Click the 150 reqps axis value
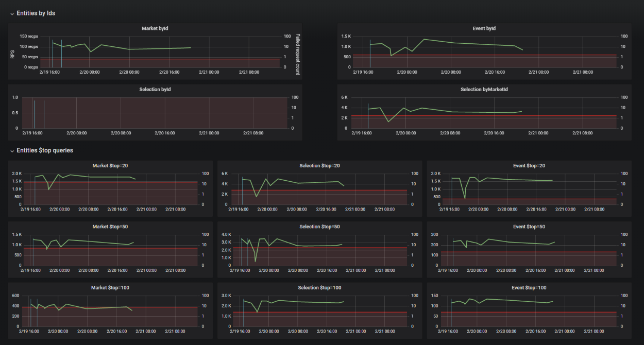Screen dimensions: 644x345 click(29, 37)
